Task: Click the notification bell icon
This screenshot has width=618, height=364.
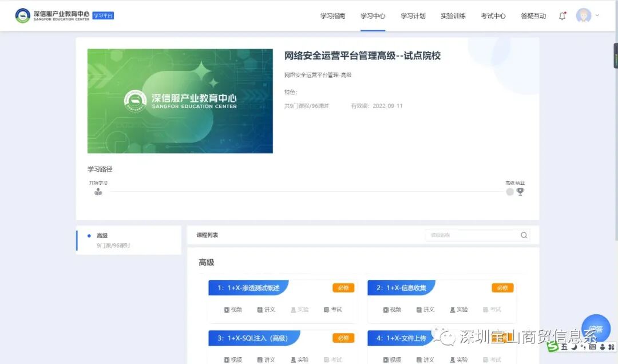Action: coord(562,15)
